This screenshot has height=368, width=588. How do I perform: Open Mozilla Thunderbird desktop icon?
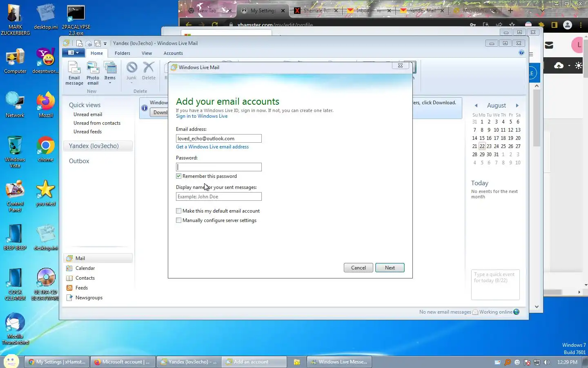(15, 328)
